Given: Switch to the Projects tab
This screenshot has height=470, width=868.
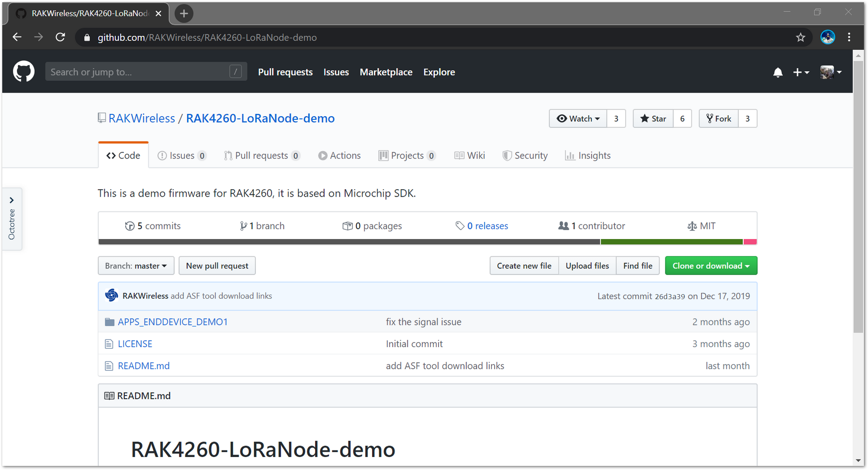Looking at the screenshot, I should (x=407, y=155).
